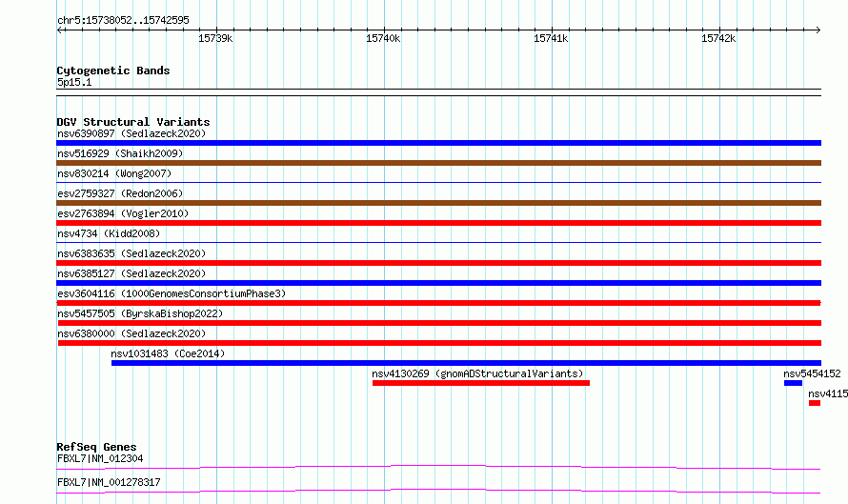Screen dimensions: 848x504
Task: Click the FBXL7|NM_012304 gene label
Action: (x=100, y=458)
